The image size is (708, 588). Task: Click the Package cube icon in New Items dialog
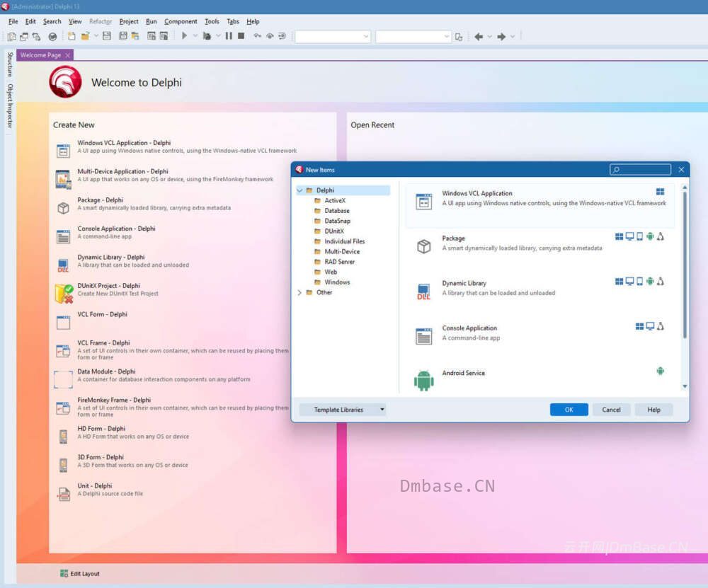(x=423, y=246)
